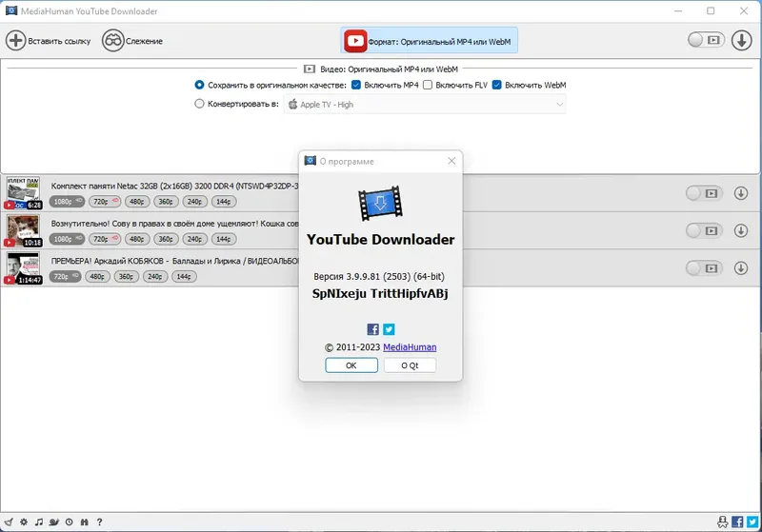Select 360p for Netac memory video

pyautogui.click(x=166, y=202)
